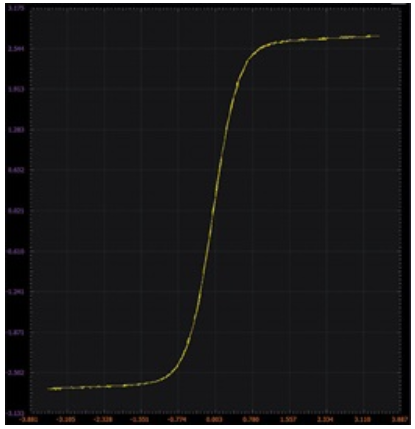Select the 2.334 x-axis label

tap(328, 419)
